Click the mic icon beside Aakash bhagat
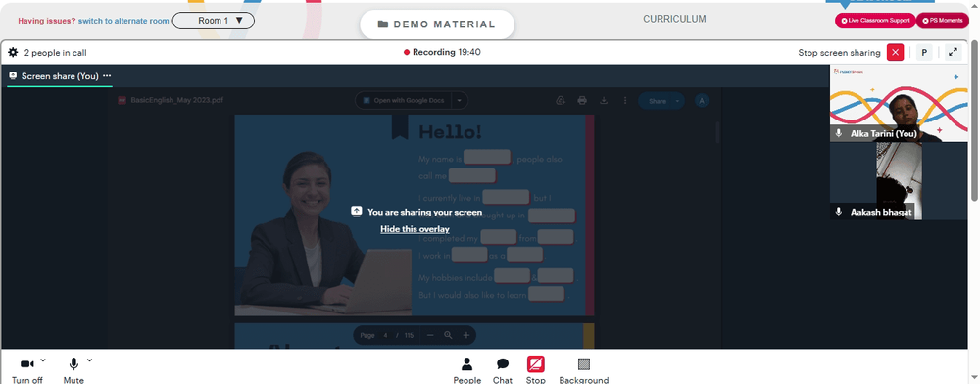Image resolution: width=980 pixels, height=384 pixels. tap(839, 212)
